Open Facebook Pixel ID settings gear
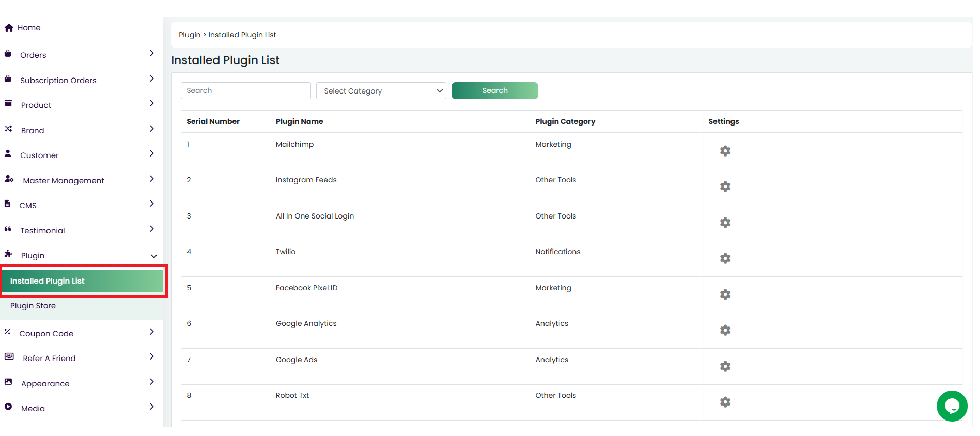 coord(725,294)
